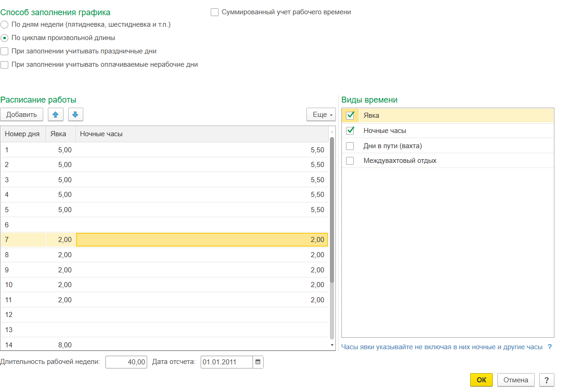Screen dimensions: 565x392
Task: Uncheck the Ночные часы time type
Action: pos(350,131)
